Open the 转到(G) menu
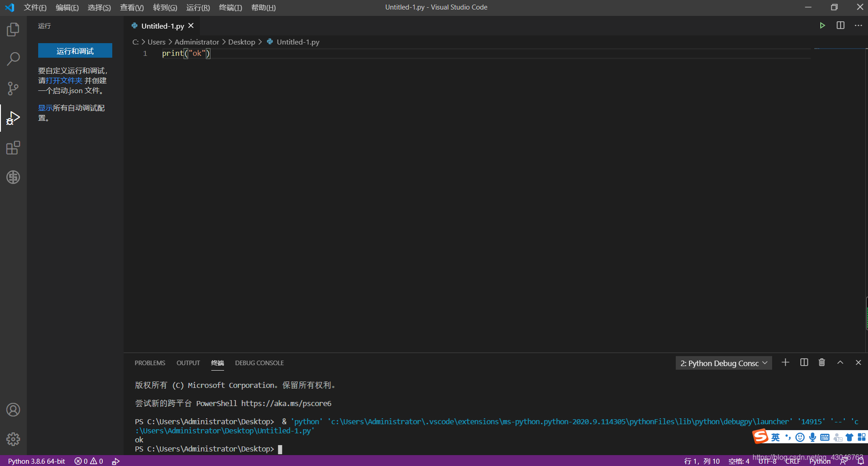 coord(165,7)
